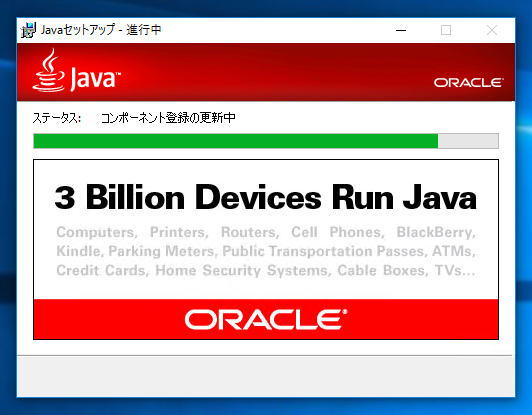Screen dimensions: 532x415
Task: Minimize the Java setup window
Action: click(x=401, y=30)
